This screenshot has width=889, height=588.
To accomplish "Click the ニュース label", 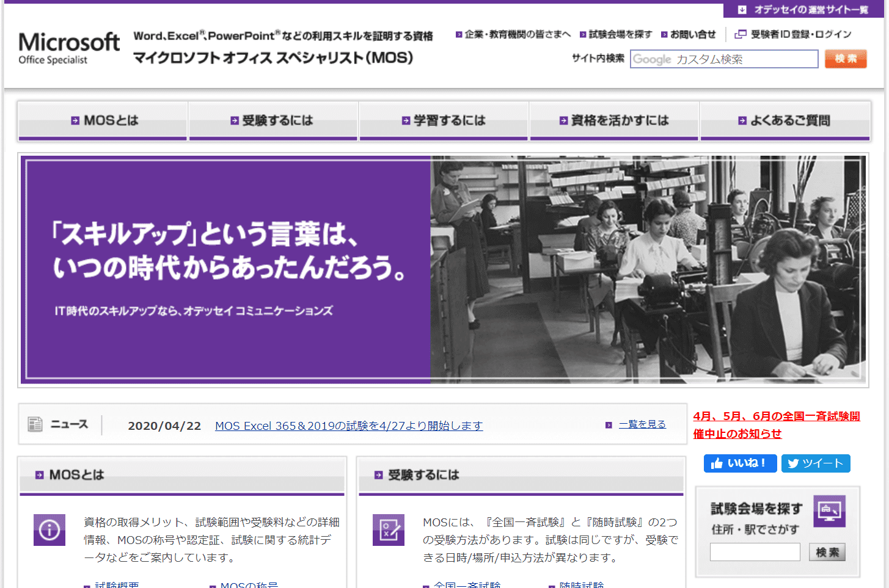I will (69, 424).
